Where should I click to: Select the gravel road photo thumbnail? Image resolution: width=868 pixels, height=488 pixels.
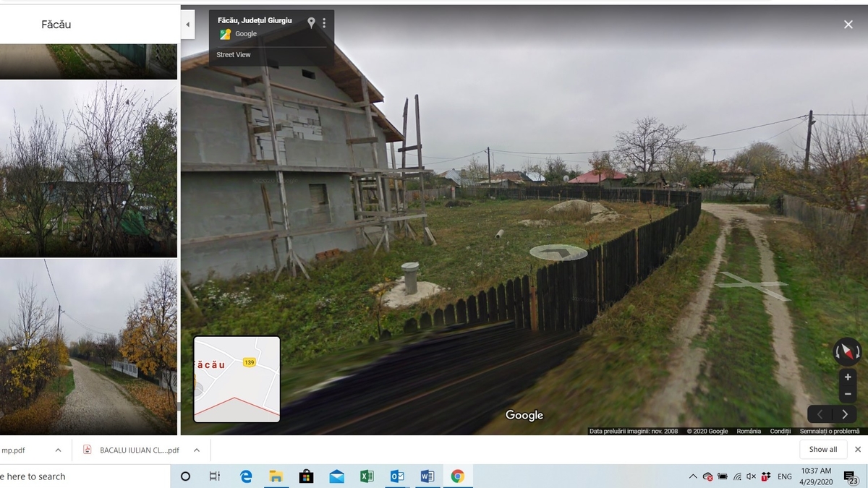88,347
